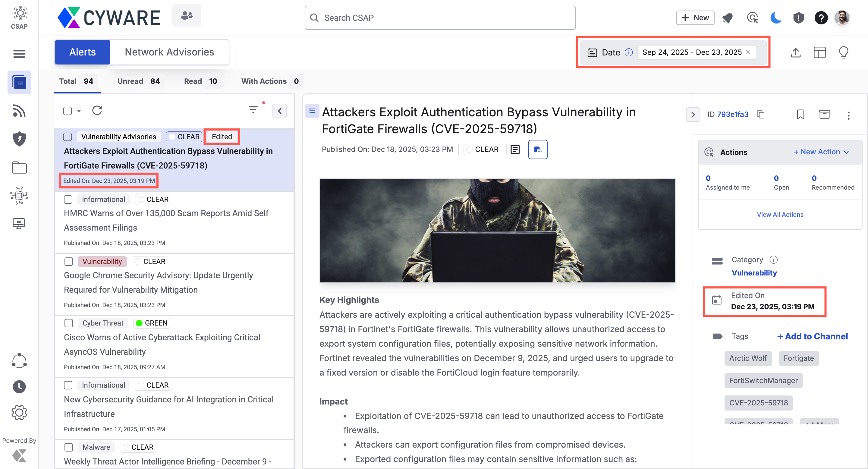The width and height of the screenshot is (868, 469).
Task: Select the HMRC Warns alert checkbox
Action: (68, 200)
